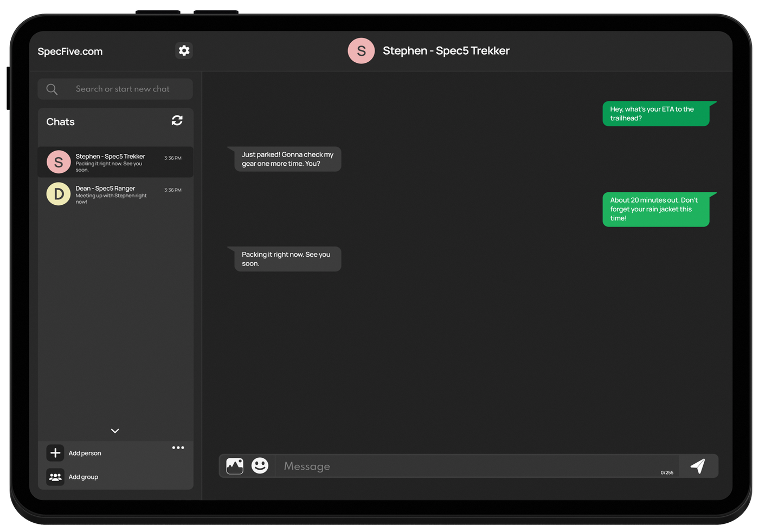Select the rain jacket reminder message bubble
759x532 pixels.
point(655,209)
